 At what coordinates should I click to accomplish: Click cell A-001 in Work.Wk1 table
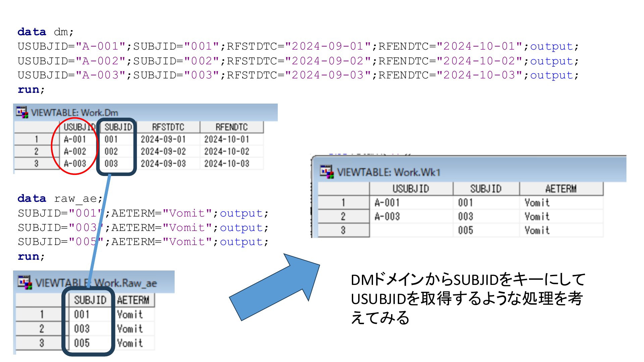[411, 202]
